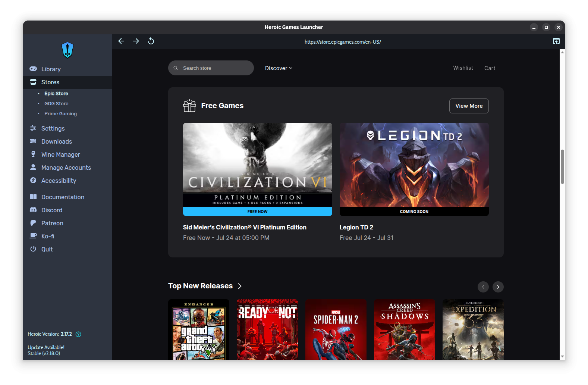
Task: Open the Wishlist link
Action: (463, 68)
